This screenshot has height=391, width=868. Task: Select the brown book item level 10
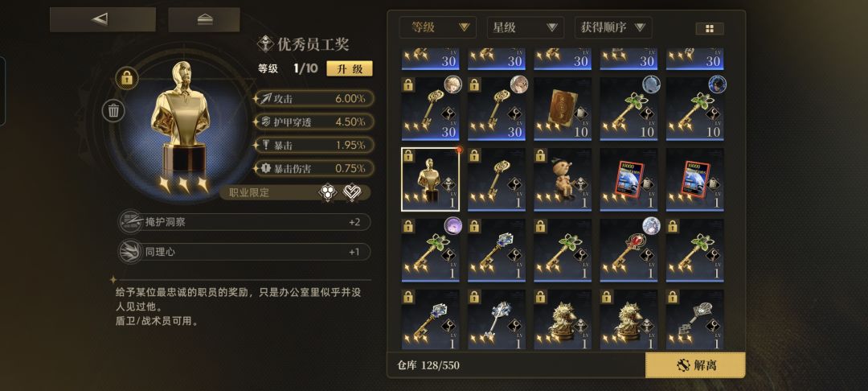(563, 109)
